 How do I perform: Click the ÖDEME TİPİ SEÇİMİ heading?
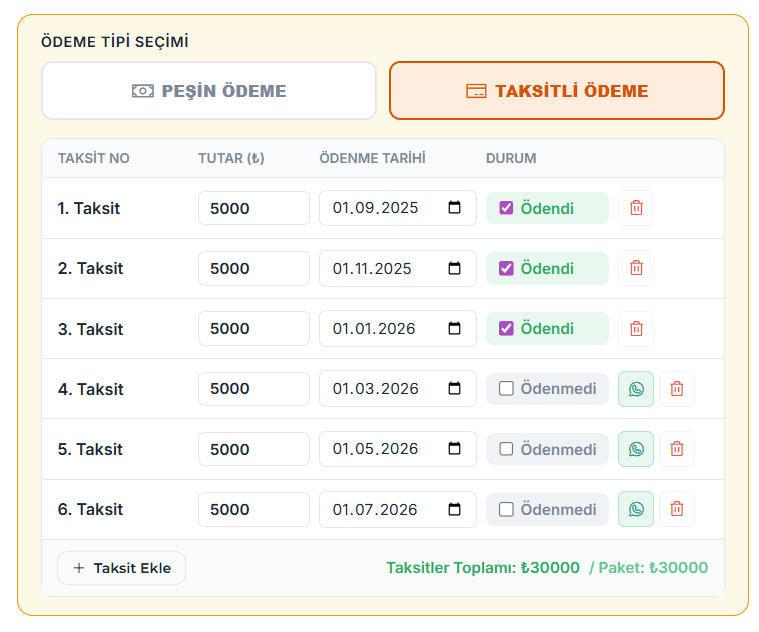(x=115, y=41)
